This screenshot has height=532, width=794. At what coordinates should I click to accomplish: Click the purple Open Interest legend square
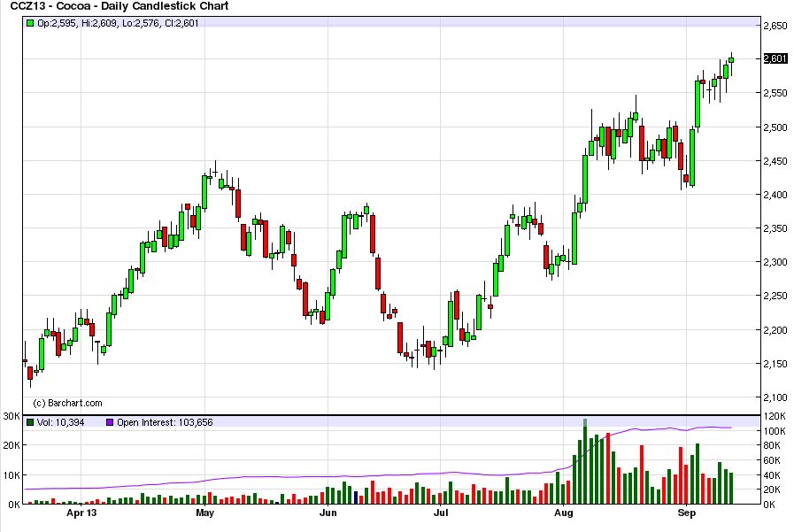coord(110,422)
